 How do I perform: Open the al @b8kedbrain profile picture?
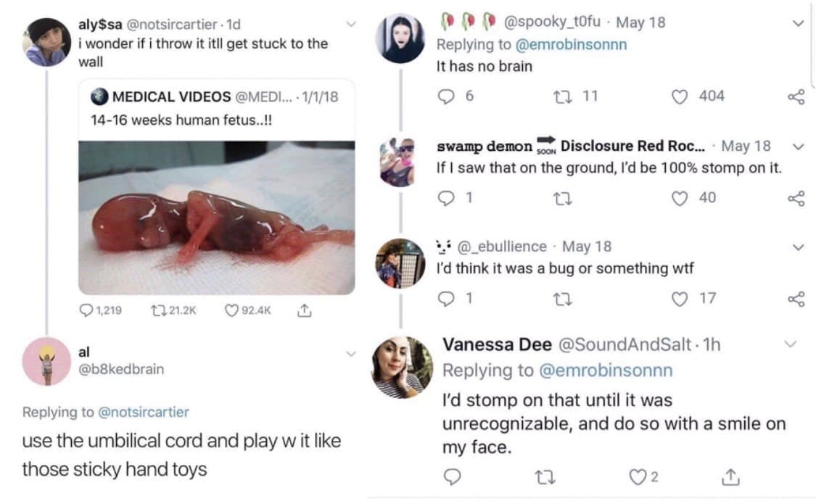(x=46, y=361)
